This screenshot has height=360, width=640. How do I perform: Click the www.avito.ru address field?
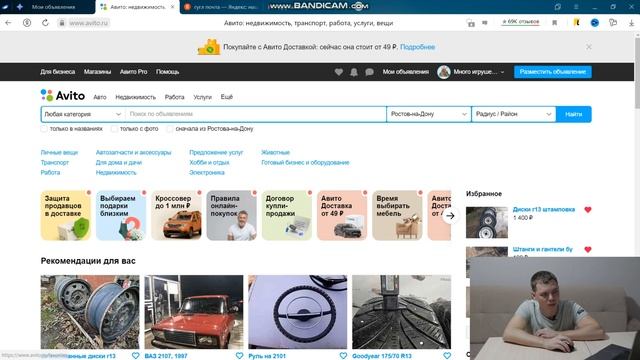pyautogui.click(x=89, y=23)
